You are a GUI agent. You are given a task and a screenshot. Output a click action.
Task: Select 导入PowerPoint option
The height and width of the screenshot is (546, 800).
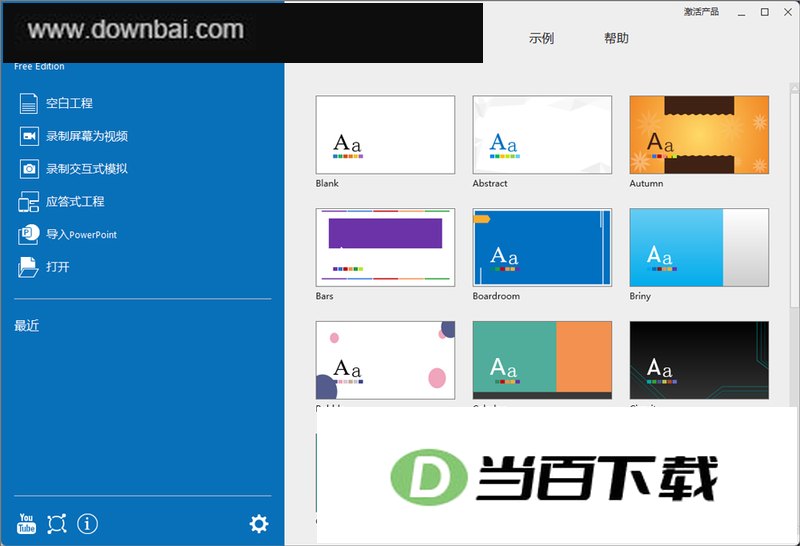(82, 234)
